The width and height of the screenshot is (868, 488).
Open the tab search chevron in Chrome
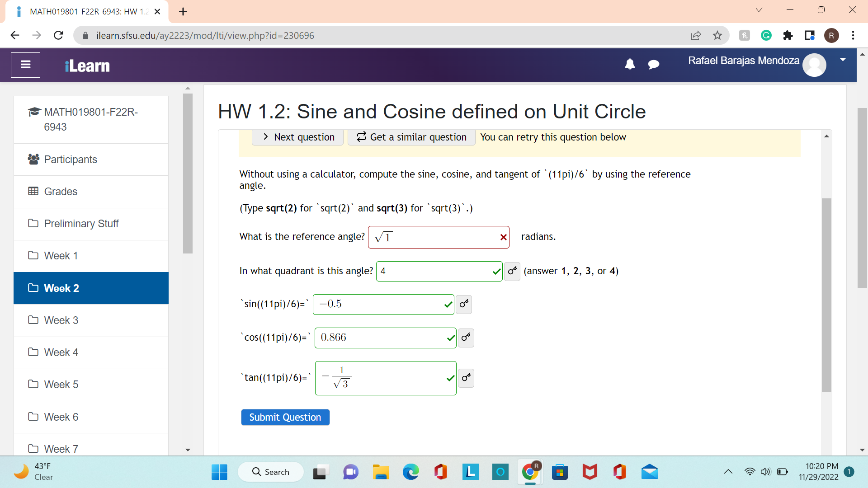pyautogui.click(x=759, y=10)
